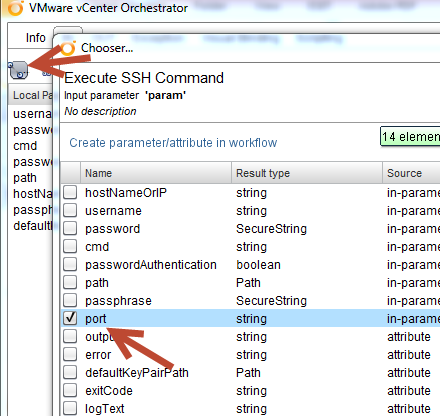Select cmd in the local parameter list
The image size is (440, 416).
click(x=25, y=146)
